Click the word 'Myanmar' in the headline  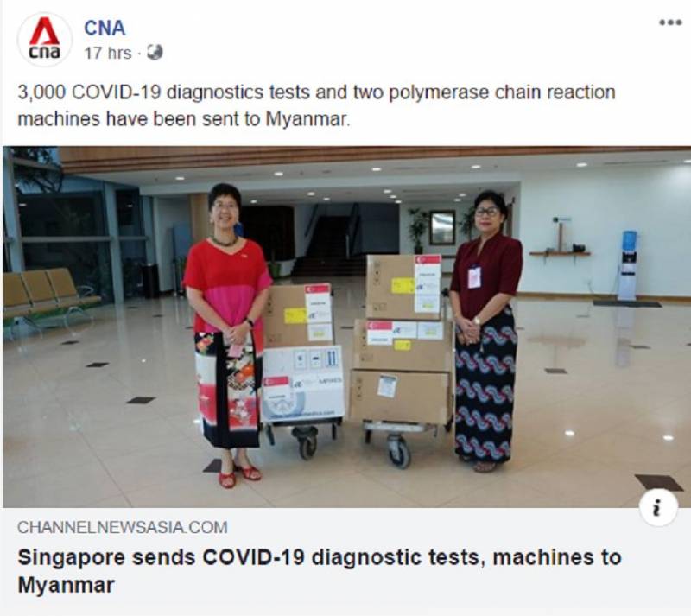click(x=67, y=585)
